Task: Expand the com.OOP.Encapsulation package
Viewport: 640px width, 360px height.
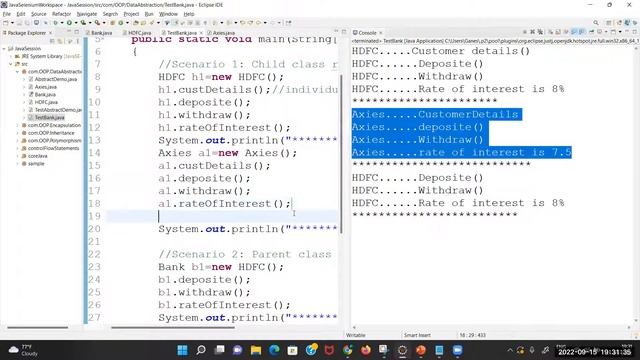Action: click(x=18, y=125)
